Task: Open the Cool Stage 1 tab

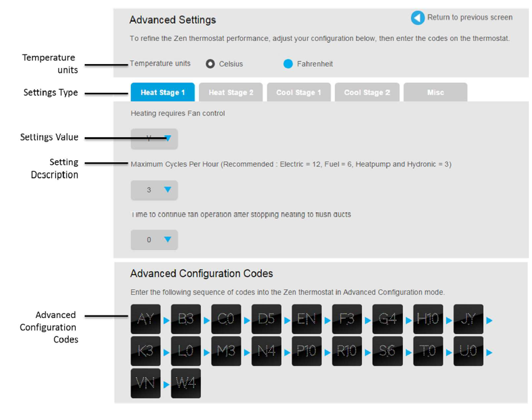Action: pyautogui.click(x=298, y=92)
